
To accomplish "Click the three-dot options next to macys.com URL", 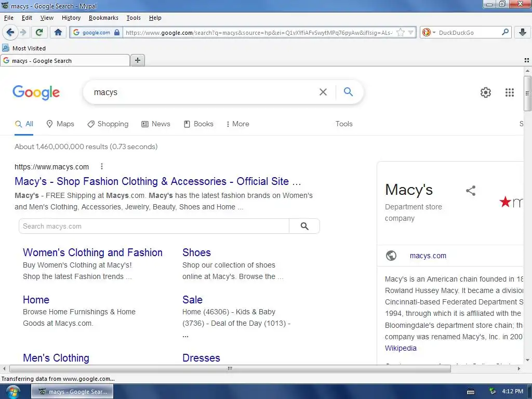I will click(x=102, y=166).
